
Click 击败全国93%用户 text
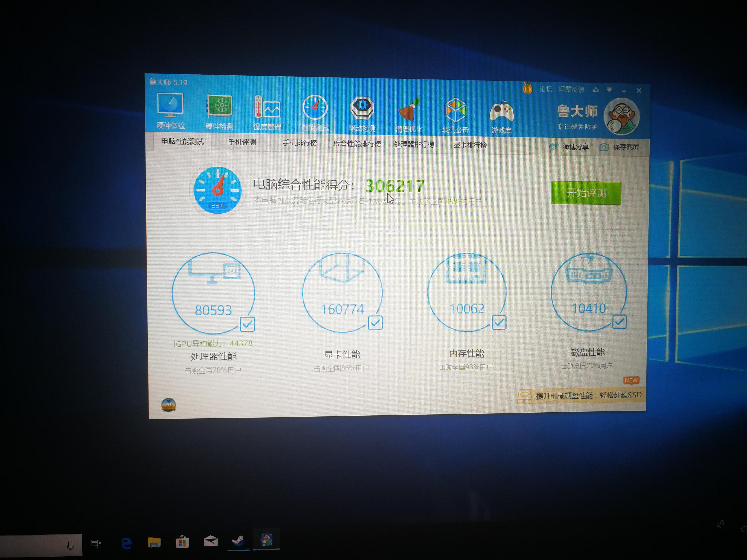[x=466, y=367]
